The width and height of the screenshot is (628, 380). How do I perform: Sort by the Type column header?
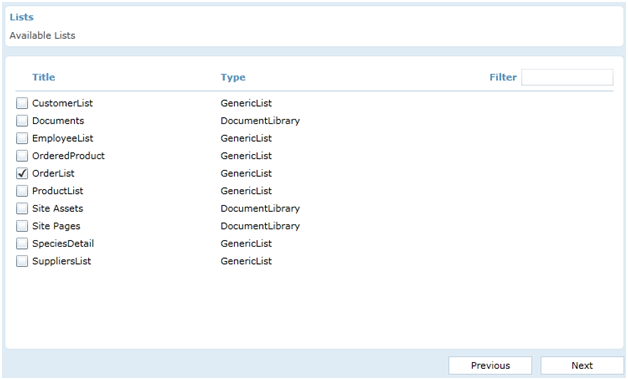pos(233,77)
